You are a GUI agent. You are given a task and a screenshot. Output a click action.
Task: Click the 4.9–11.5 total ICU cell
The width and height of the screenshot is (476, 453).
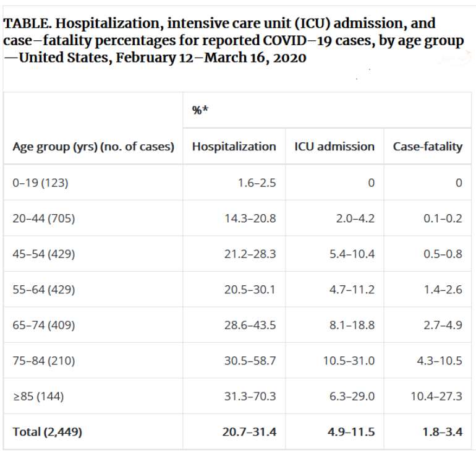[x=349, y=431]
